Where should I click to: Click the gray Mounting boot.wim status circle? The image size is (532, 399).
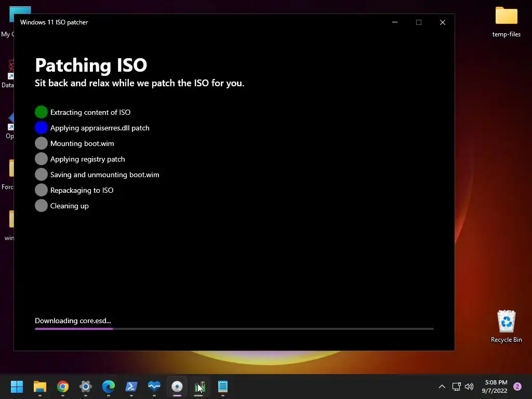pos(41,143)
